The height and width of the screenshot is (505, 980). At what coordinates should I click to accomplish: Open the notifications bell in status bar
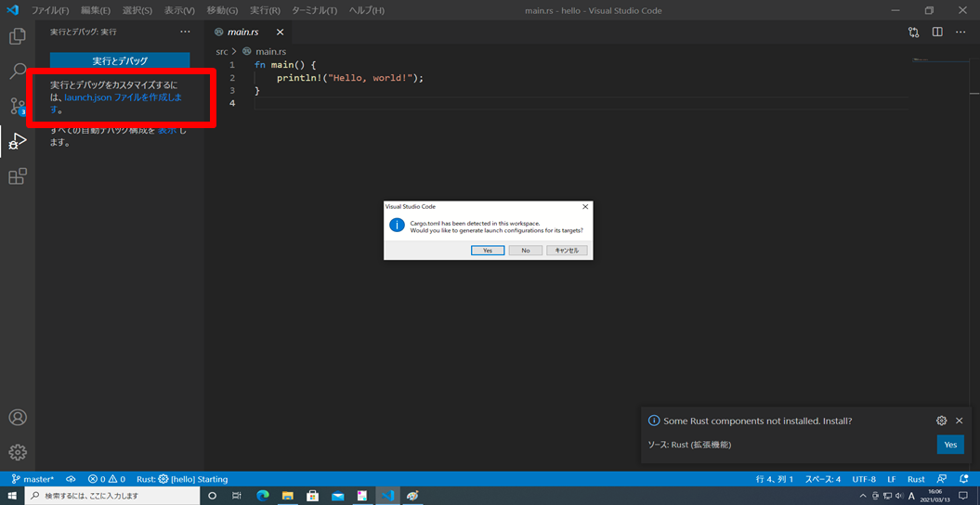963,479
